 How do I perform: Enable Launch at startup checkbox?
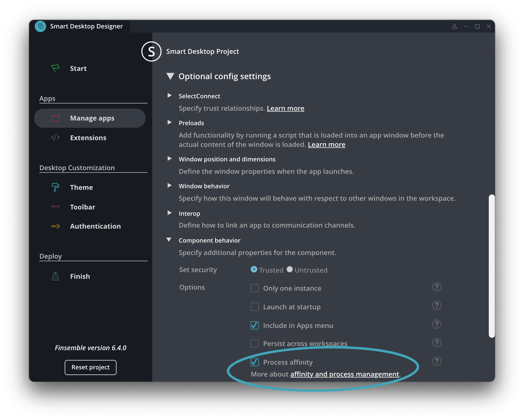pos(255,307)
